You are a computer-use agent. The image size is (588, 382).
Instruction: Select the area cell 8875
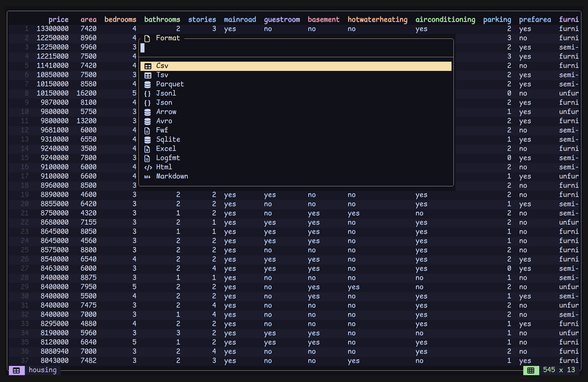[89, 278]
